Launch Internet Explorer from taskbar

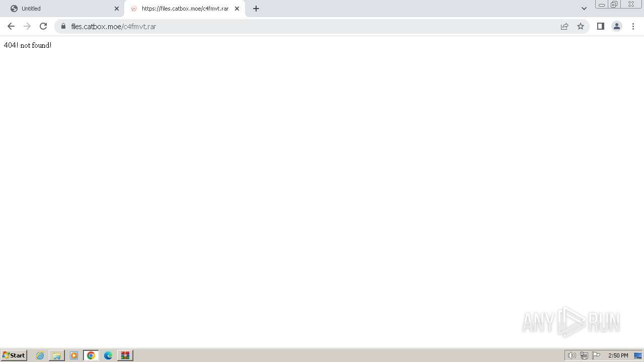[x=40, y=355]
